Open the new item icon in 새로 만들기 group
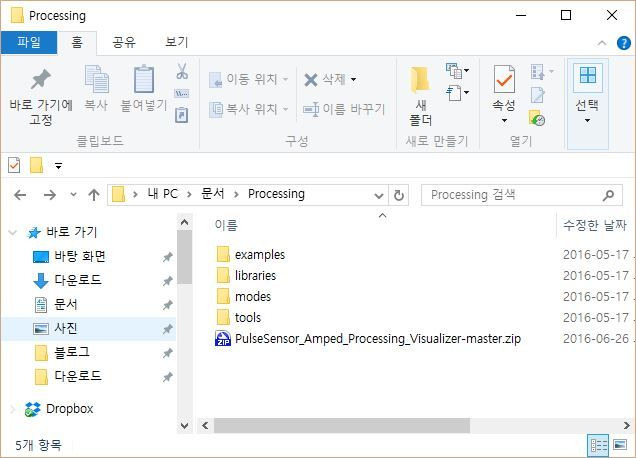This screenshot has width=636, height=458. pyautogui.click(x=453, y=71)
